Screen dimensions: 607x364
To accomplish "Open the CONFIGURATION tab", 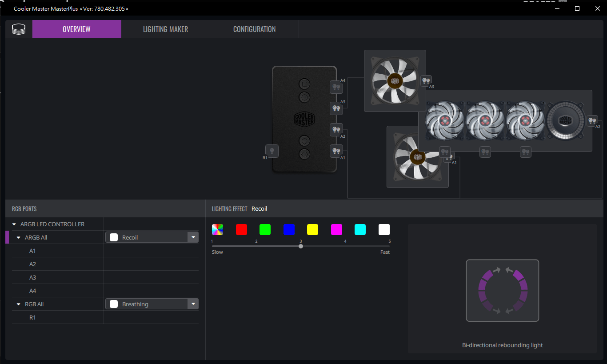I will pyautogui.click(x=254, y=29).
